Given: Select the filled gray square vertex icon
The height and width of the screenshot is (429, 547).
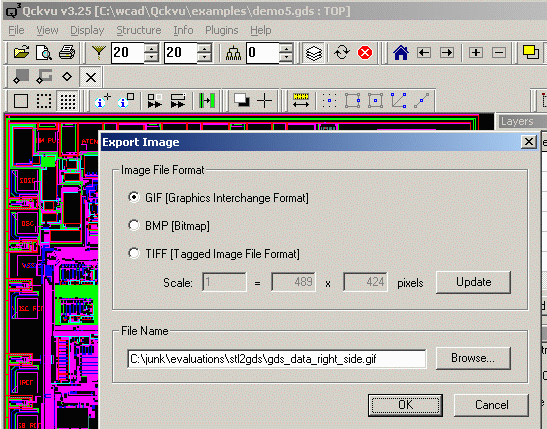Looking at the screenshot, I should tap(21, 76).
